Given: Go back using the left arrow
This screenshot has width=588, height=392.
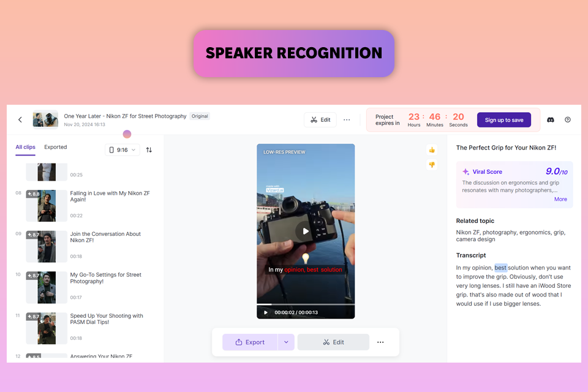Looking at the screenshot, I should [20, 119].
